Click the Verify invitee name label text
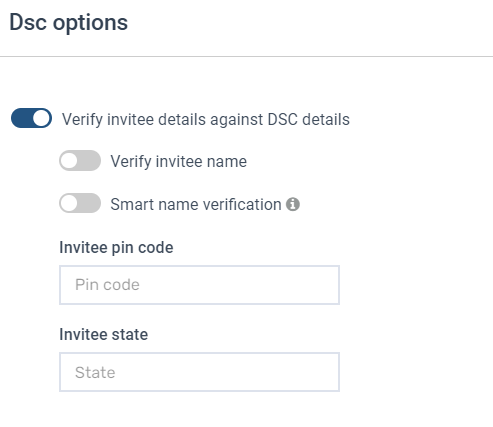Image resolution: width=493 pixels, height=427 pixels. (x=179, y=161)
